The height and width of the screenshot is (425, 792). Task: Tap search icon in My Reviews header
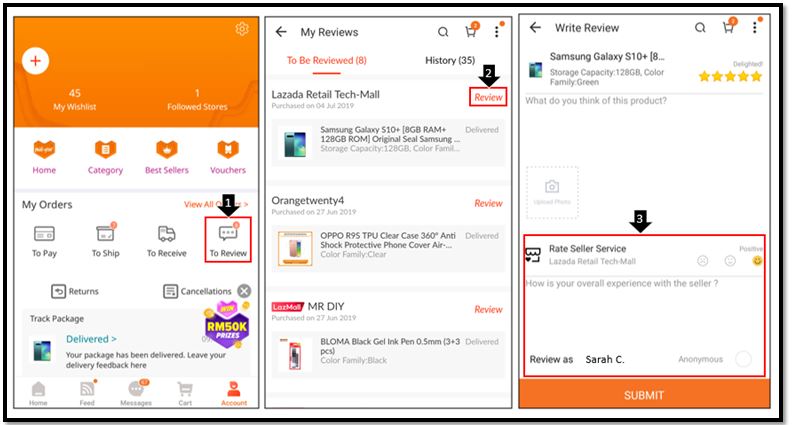click(x=443, y=32)
